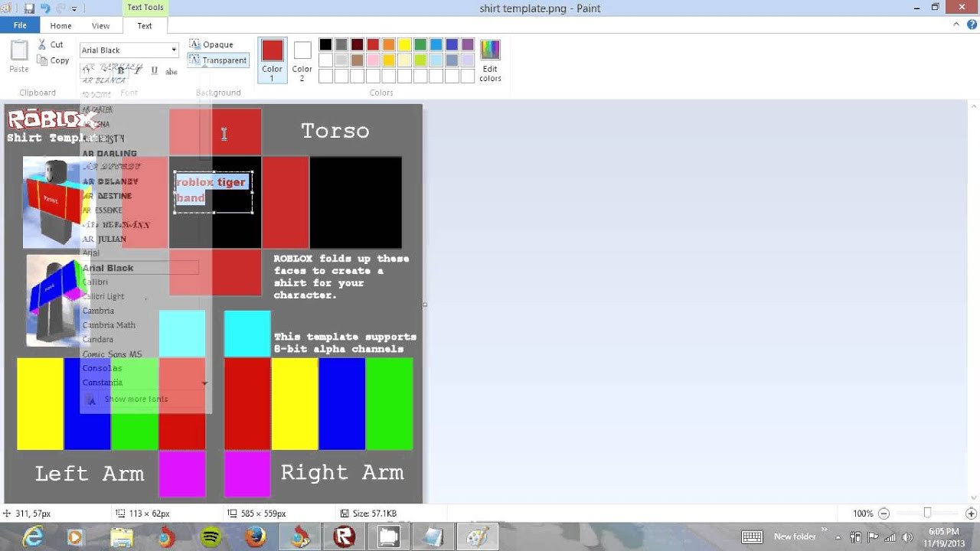Pick the lime color swatch
The height and width of the screenshot is (551, 980).
pyautogui.click(x=420, y=60)
